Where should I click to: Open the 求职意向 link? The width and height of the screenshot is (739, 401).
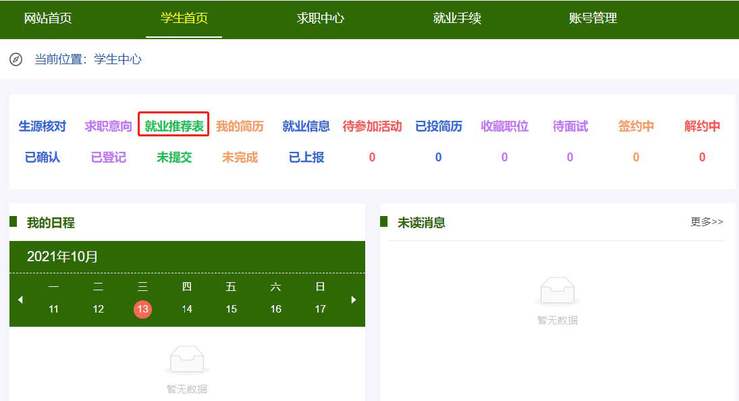click(108, 126)
